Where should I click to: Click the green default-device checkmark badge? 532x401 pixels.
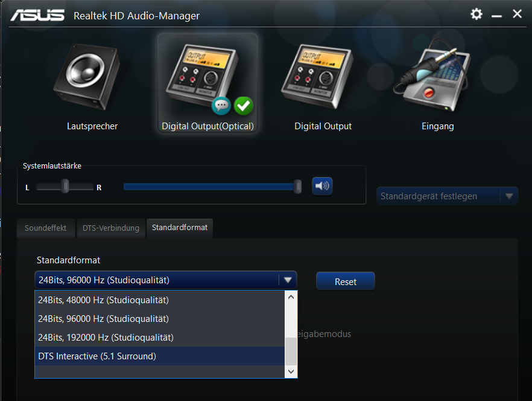243,106
